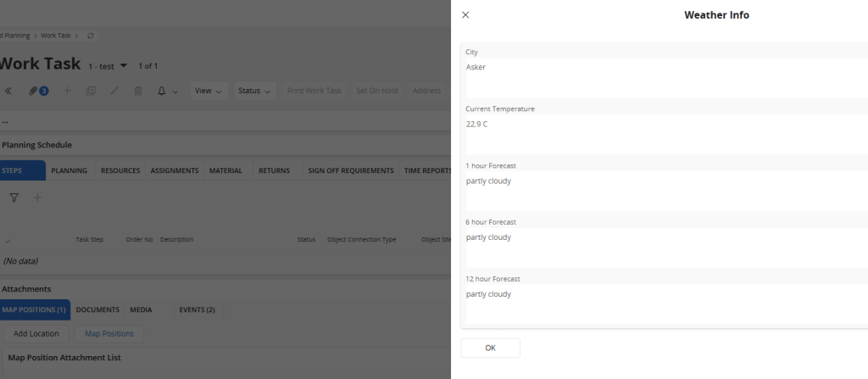Image resolution: width=868 pixels, height=379 pixels.
Task: Expand the record selector next to '1 - test'
Action: [x=124, y=65]
